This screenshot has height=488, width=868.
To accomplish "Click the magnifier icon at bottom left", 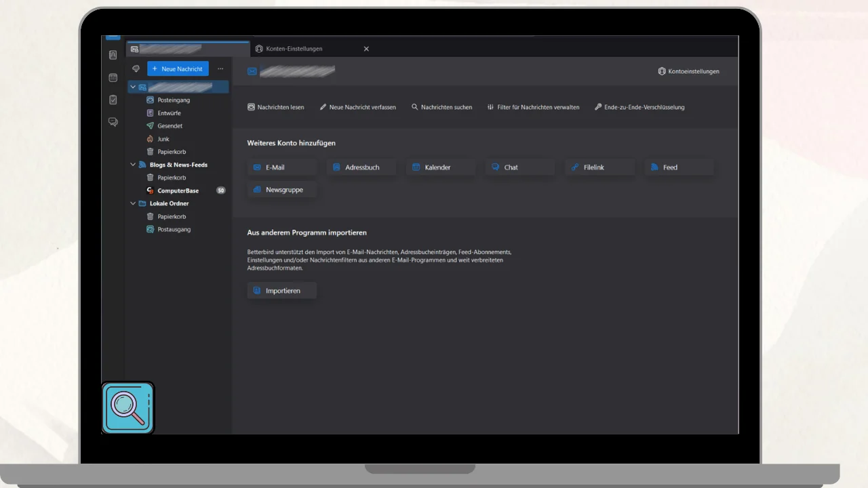I will point(128,407).
